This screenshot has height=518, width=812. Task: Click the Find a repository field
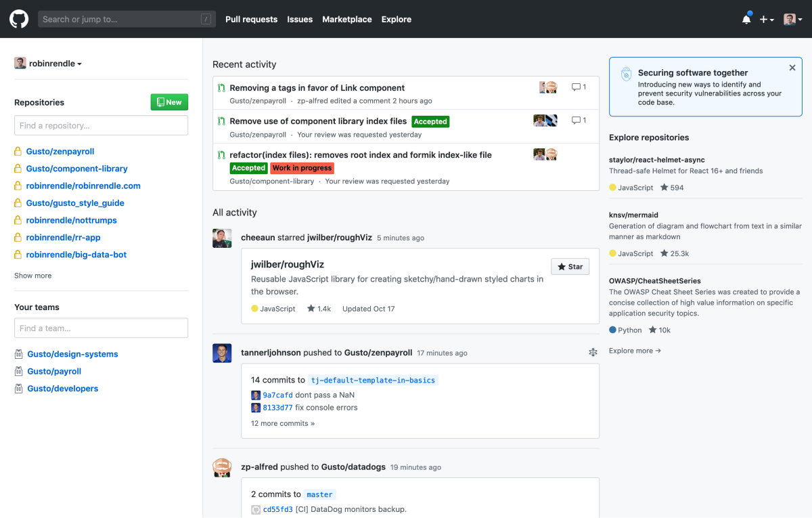(x=101, y=125)
